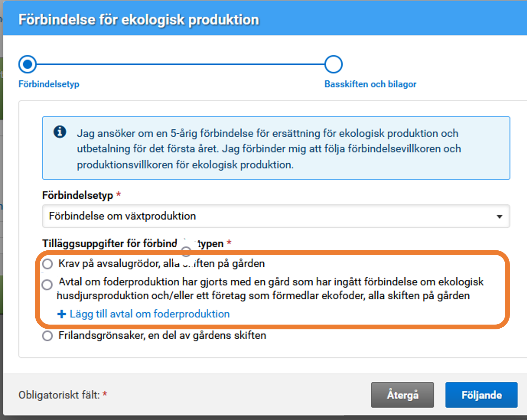Viewport: 527px width, 420px height.
Task: Select the Krav på avsalugrödor radio button
Action: (47, 263)
